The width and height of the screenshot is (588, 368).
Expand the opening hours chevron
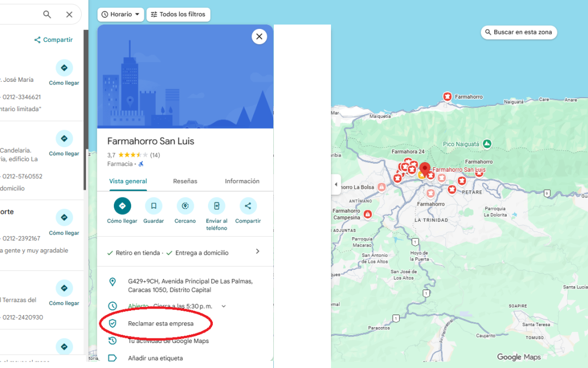click(223, 306)
